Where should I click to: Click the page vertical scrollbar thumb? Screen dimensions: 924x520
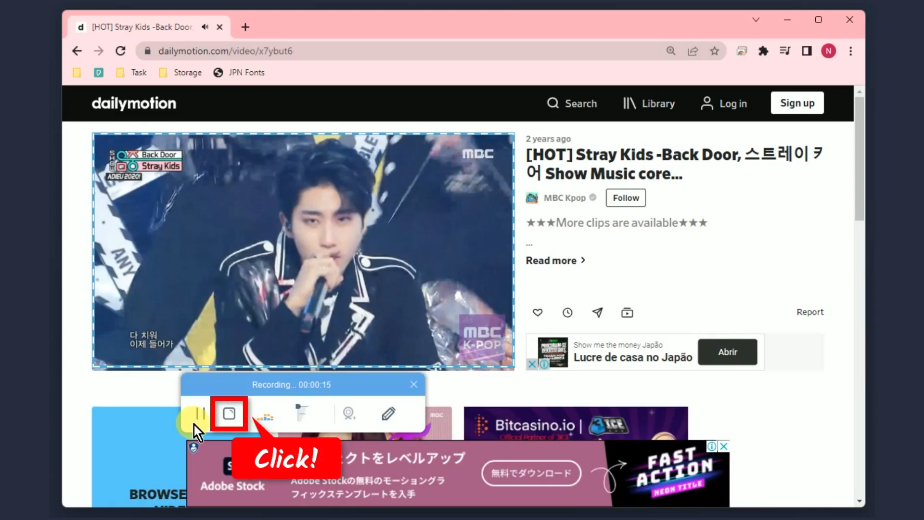pos(859,158)
